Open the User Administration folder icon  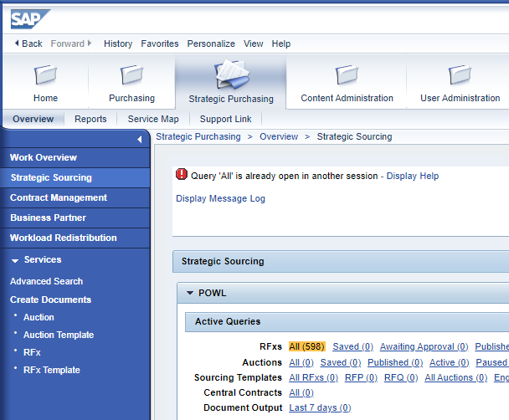point(460,74)
